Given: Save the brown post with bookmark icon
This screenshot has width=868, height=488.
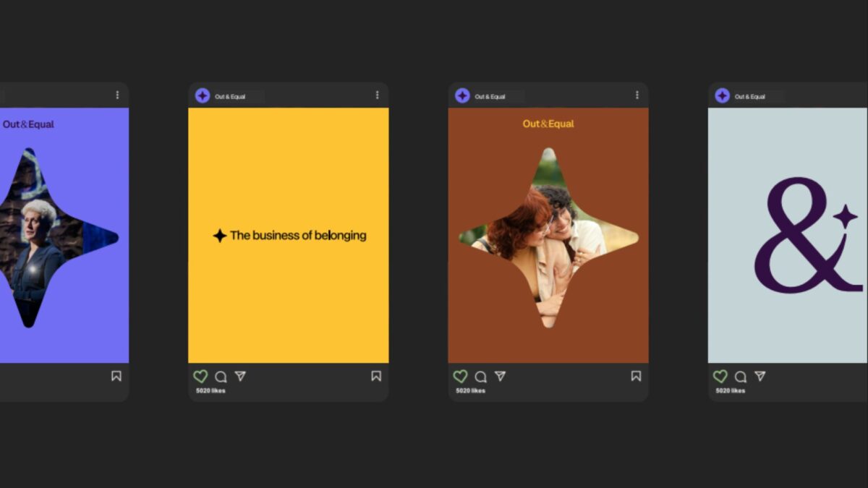Looking at the screenshot, I should click(636, 376).
